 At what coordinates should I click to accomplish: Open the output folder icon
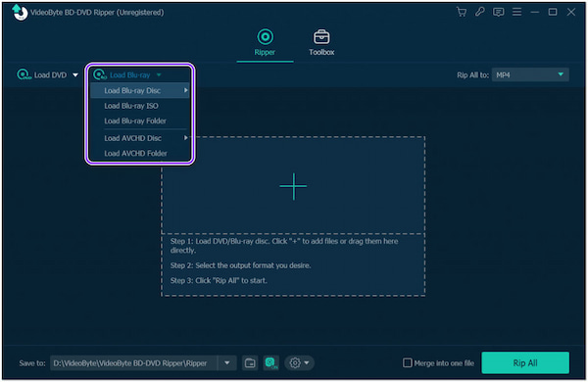tap(250, 362)
